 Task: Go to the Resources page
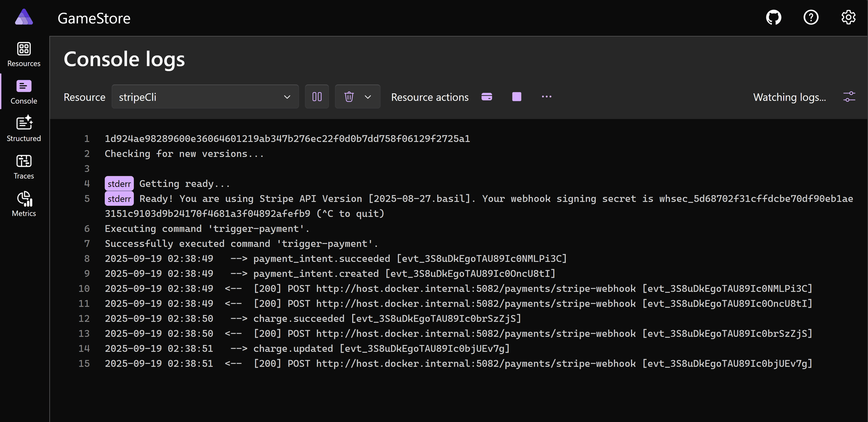click(x=24, y=55)
